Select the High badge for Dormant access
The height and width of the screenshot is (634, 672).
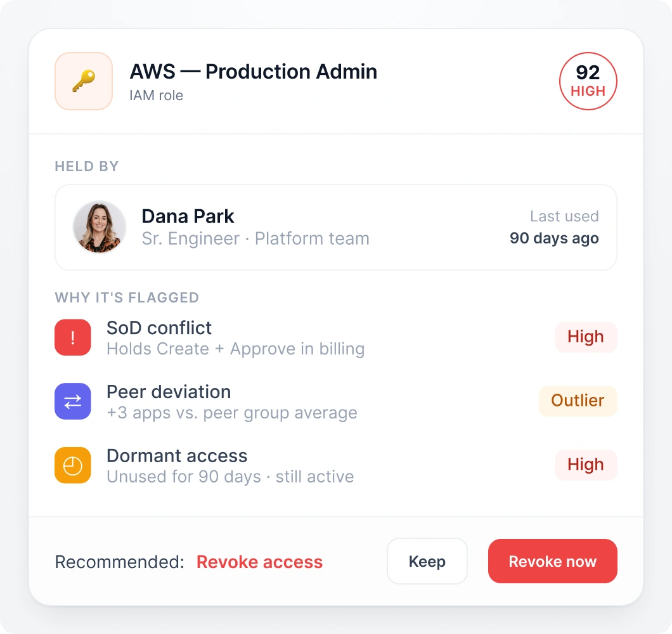tap(586, 465)
